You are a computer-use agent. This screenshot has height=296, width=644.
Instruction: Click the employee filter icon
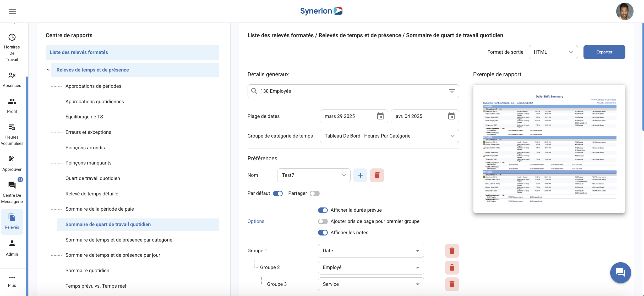[452, 91]
